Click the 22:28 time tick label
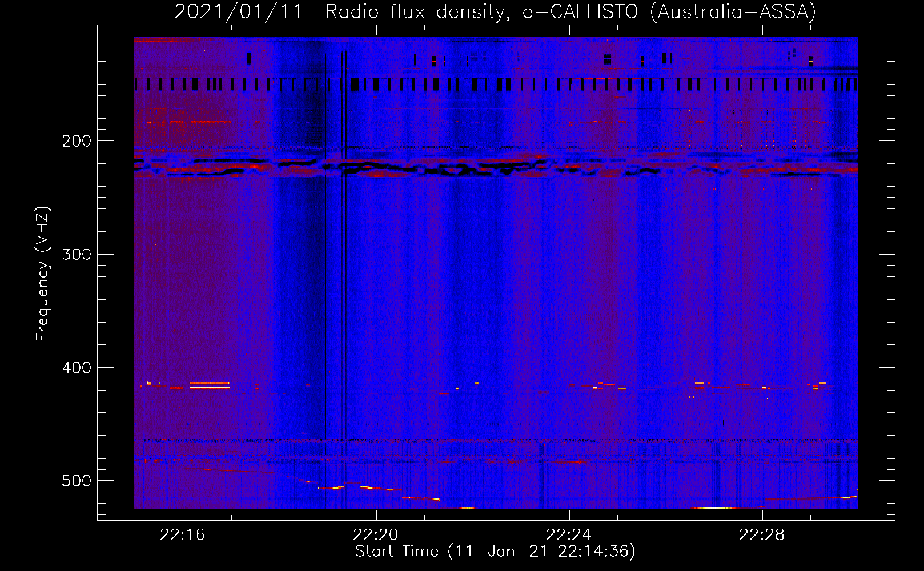Image resolution: width=924 pixels, height=571 pixels. click(762, 535)
